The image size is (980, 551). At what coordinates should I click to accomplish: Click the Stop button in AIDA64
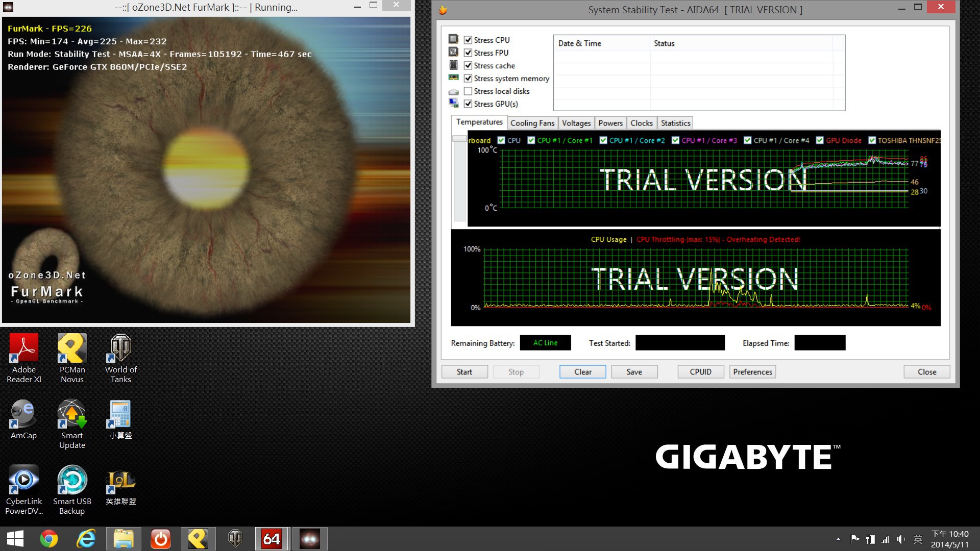(516, 372)
